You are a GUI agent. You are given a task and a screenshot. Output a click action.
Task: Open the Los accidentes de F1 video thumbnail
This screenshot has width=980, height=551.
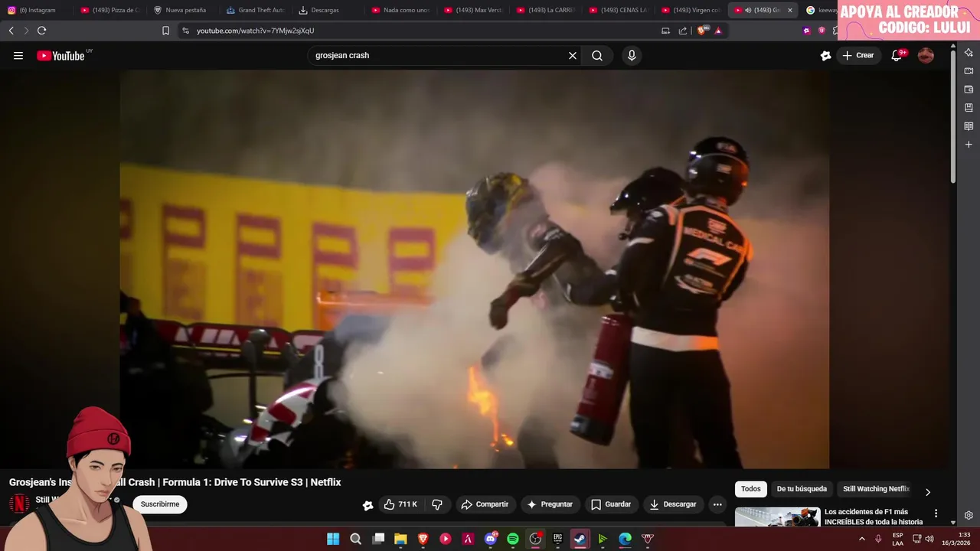coord(777,517)
